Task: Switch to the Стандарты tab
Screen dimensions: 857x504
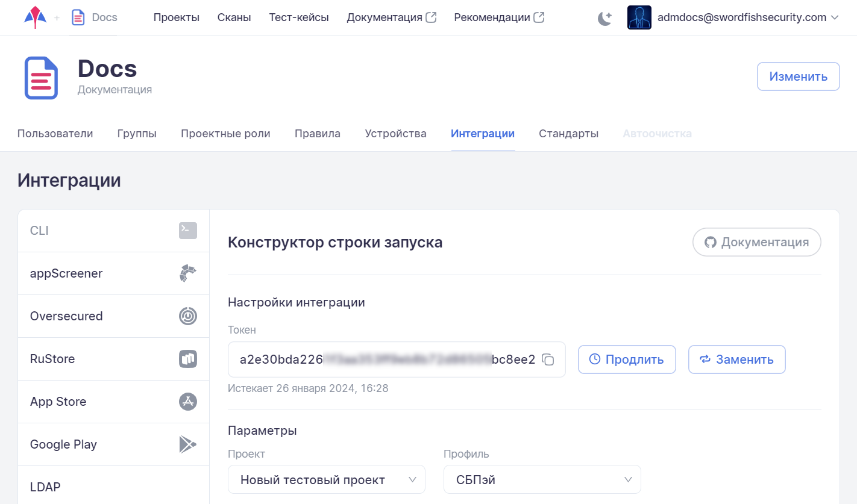Action: click(x=568, y=134)
